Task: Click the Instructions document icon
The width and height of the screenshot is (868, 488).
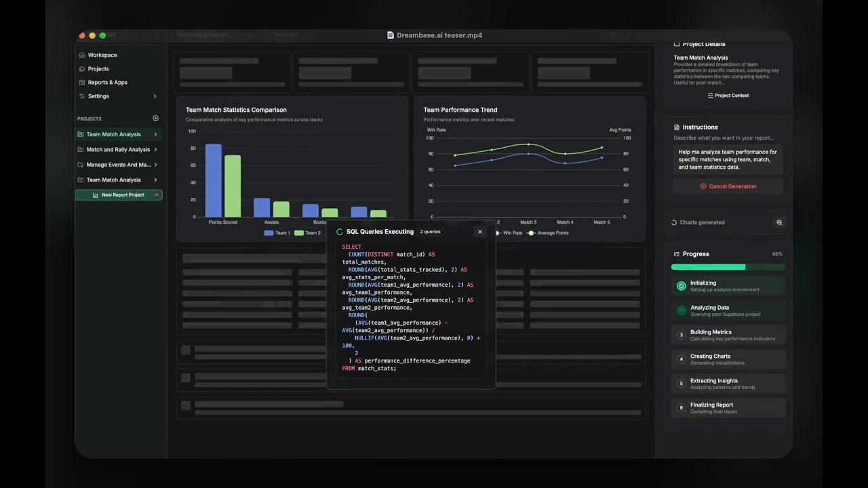Action: (x=677, y=127)
